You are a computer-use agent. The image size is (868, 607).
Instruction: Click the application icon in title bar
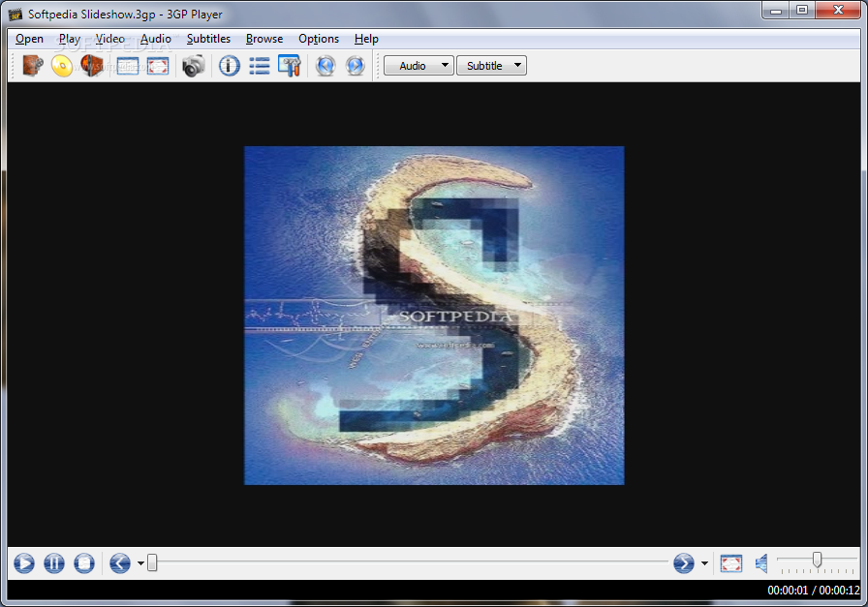point(15,14)
